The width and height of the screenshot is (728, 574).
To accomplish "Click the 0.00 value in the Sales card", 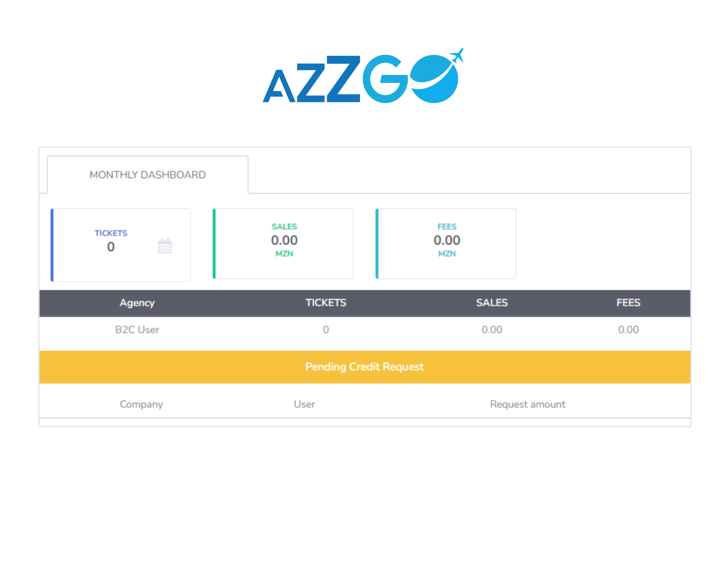I will pos(284,240).
